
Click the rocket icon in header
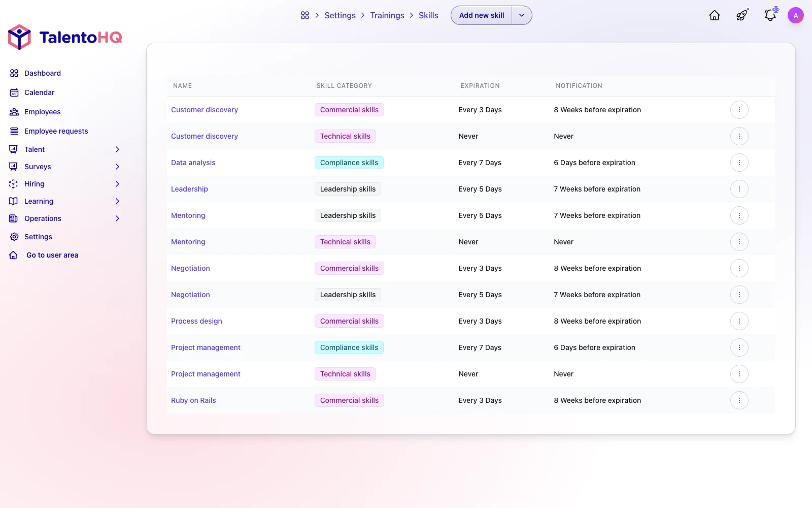click(742, 15)
